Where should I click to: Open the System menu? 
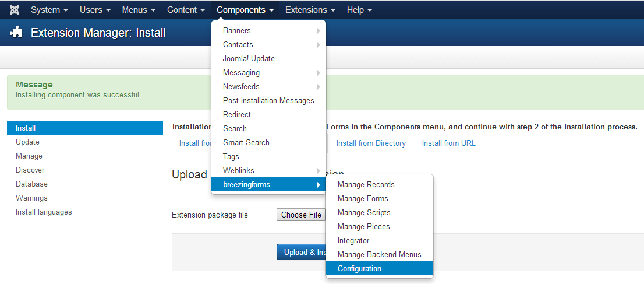tap(49, 10)
